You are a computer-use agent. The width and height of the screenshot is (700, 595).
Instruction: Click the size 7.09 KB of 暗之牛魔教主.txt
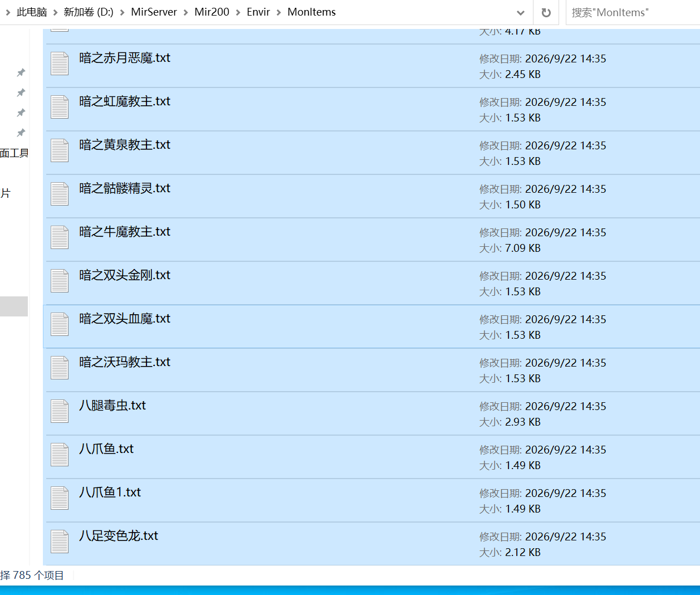click(x=523, y=248)
